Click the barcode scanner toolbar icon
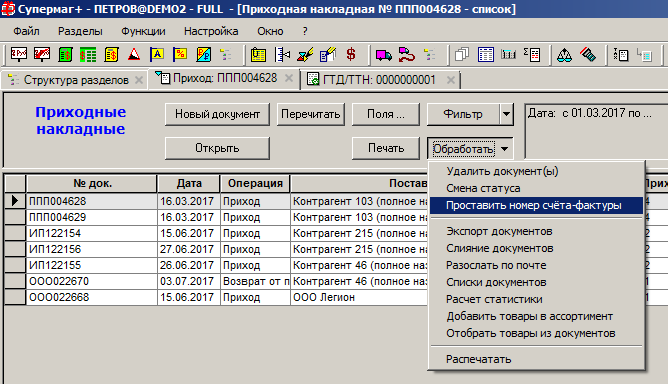This screenshot has height=384, width=668. (588, 55)
